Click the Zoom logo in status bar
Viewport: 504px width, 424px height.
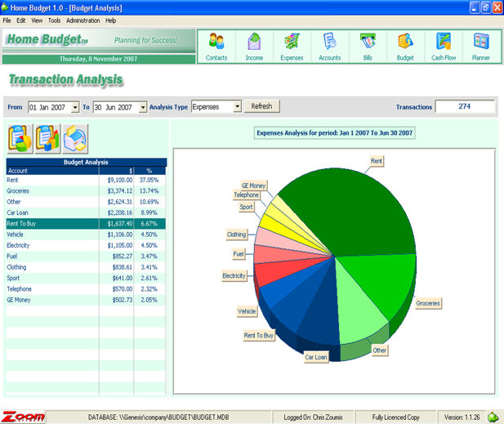(23, 417)
